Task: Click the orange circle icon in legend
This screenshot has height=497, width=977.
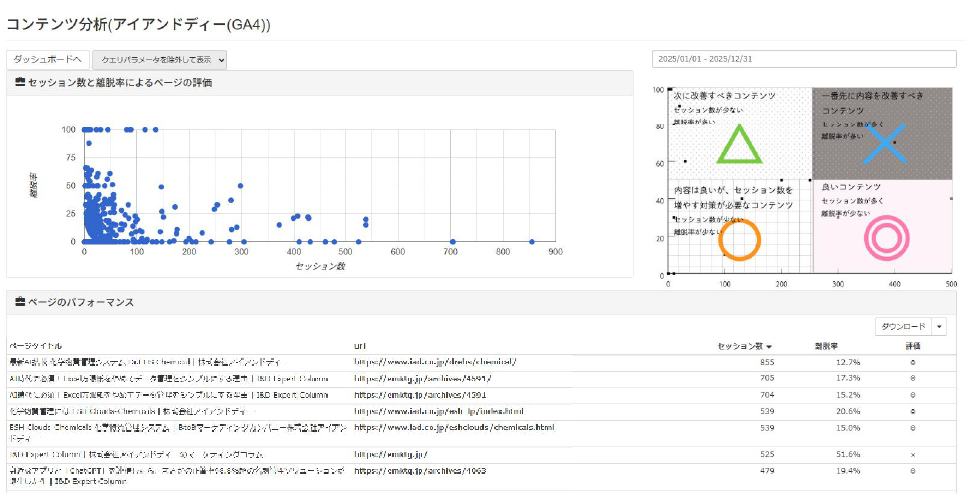Action: coord(740,241)
